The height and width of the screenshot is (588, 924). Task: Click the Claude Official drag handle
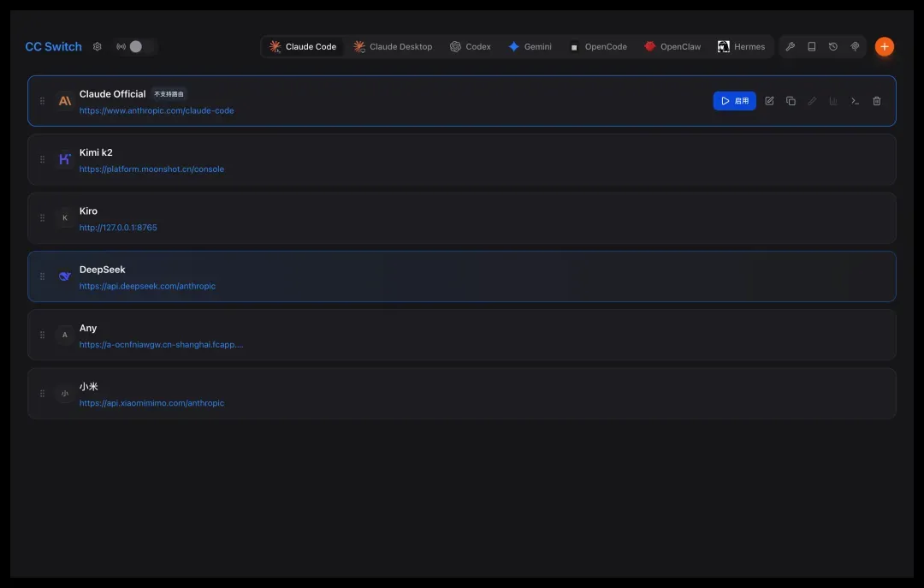pyautogui.click(x=43, y=101)
